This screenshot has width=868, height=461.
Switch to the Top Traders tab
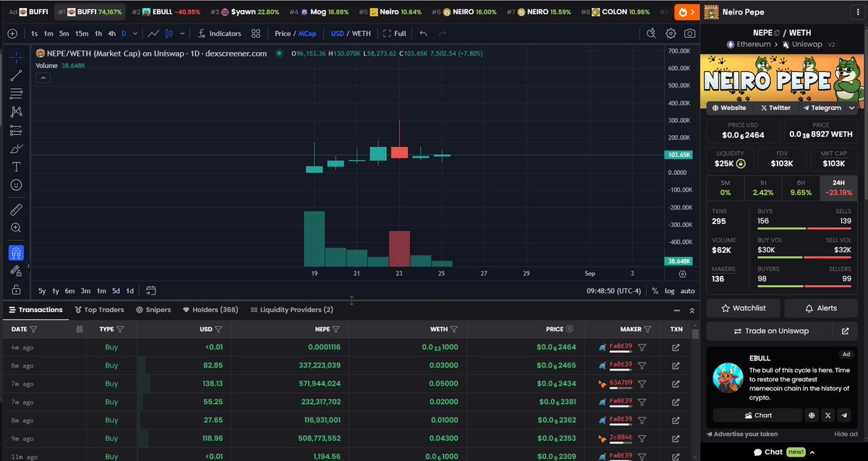tap(99, 310)
